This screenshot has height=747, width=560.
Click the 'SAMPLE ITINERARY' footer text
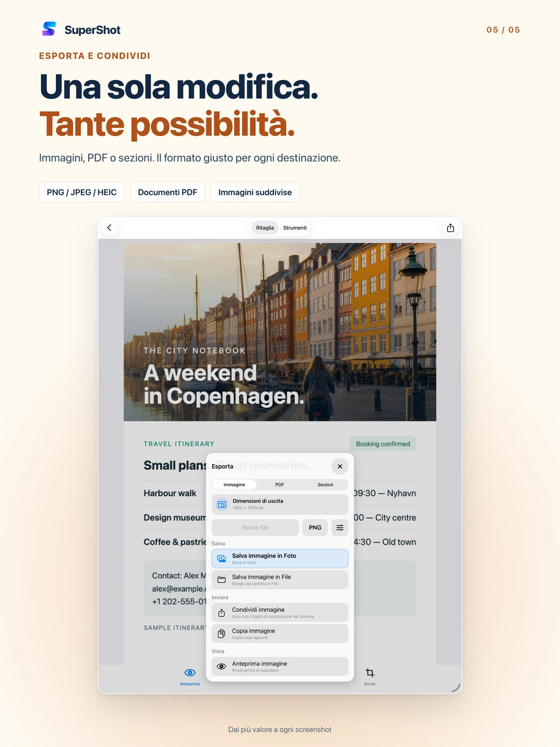pos(175,628)
